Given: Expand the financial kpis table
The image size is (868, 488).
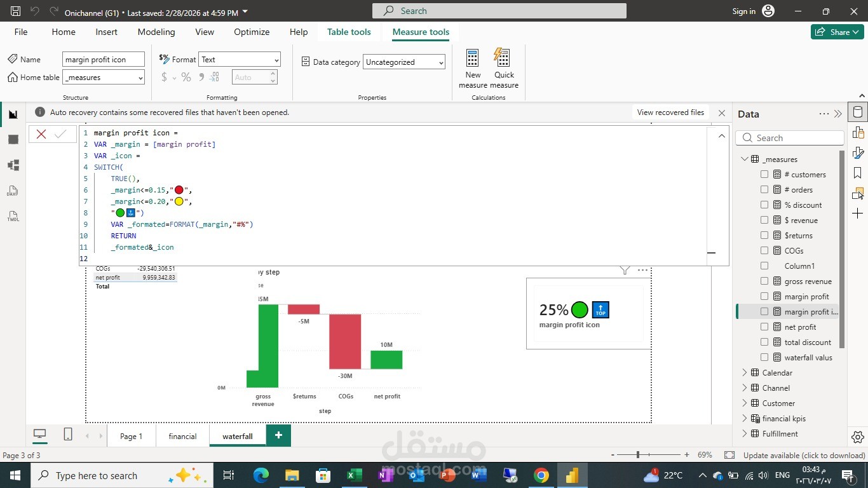Looking at the screenshot, I should click(745, 419).
